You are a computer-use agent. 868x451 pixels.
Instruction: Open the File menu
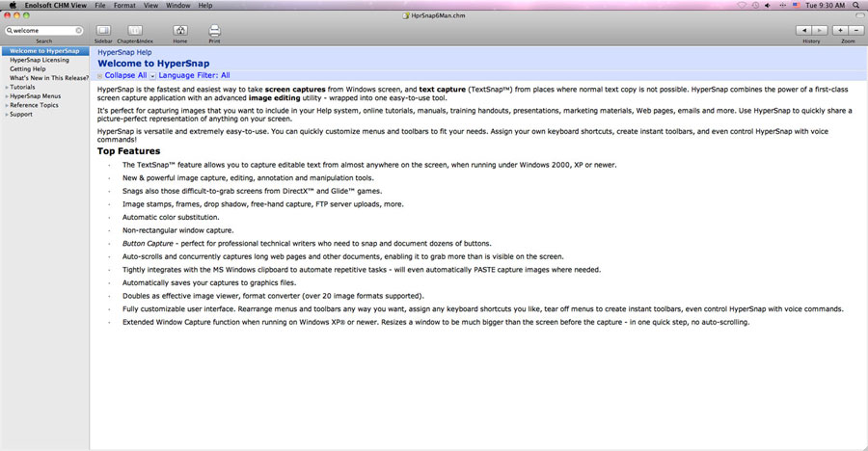pyautogui.click(x=100, y=5)
